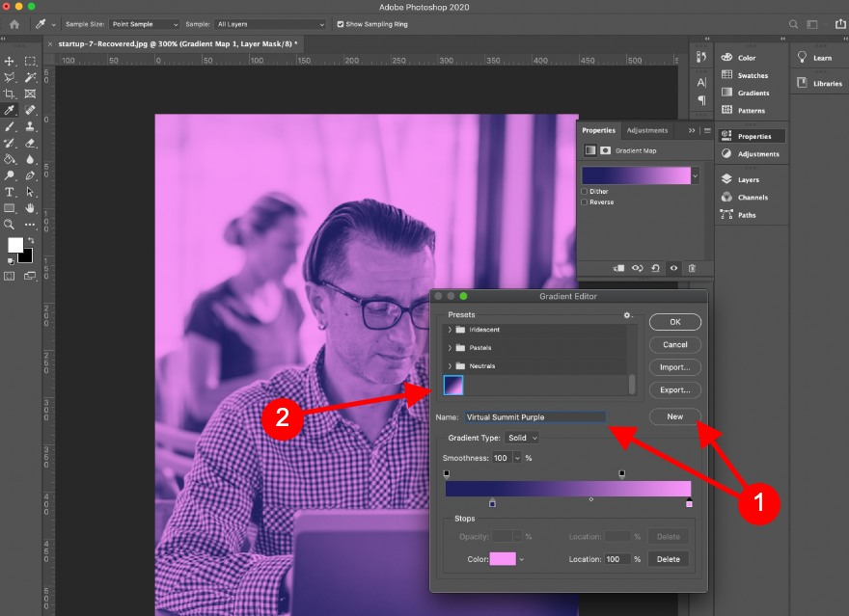The image size is (849, 616).
Task: Activate the Hand tool
Action: 31,208
